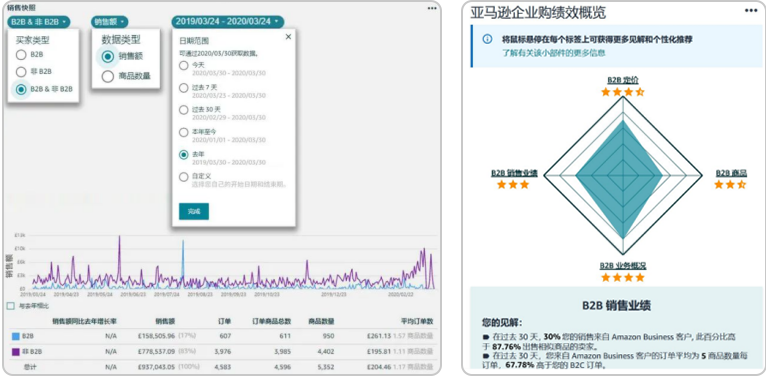Open the B2B & 非 B2B dropdown
The height and width of the screenshot is (376, 766).
click(x=39, y=21)
